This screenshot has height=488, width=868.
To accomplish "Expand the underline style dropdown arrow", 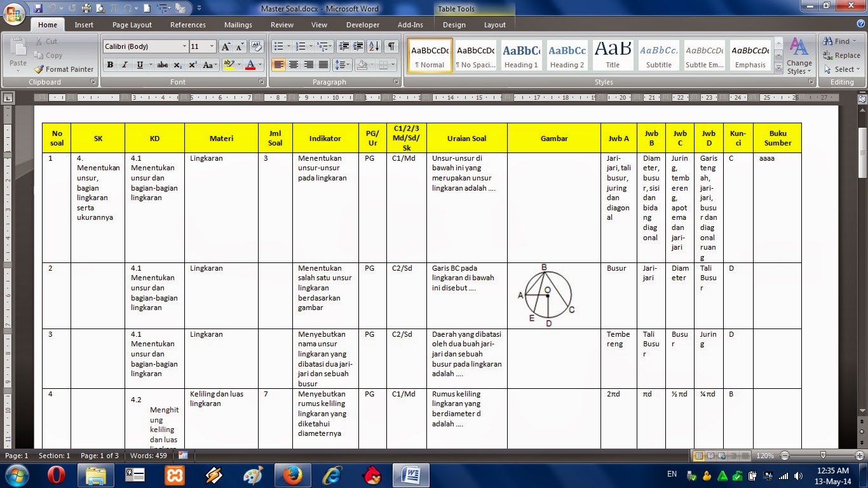I will 150,65.
